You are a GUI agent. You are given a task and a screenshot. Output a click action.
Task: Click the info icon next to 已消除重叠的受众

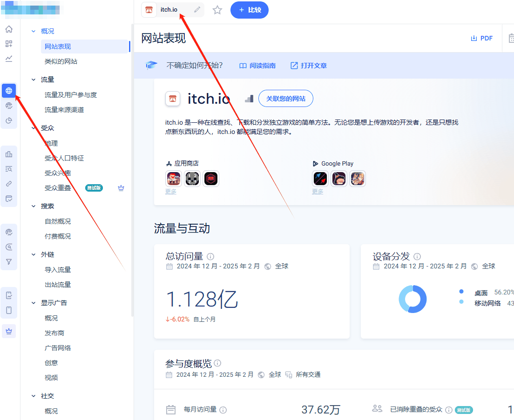(x=449, y=410)
